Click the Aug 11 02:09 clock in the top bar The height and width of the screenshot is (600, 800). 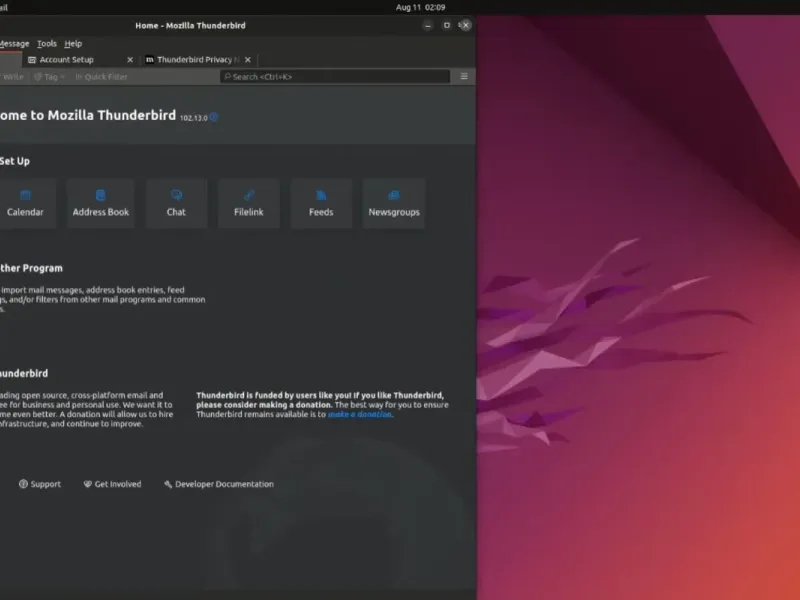point(420,7)
